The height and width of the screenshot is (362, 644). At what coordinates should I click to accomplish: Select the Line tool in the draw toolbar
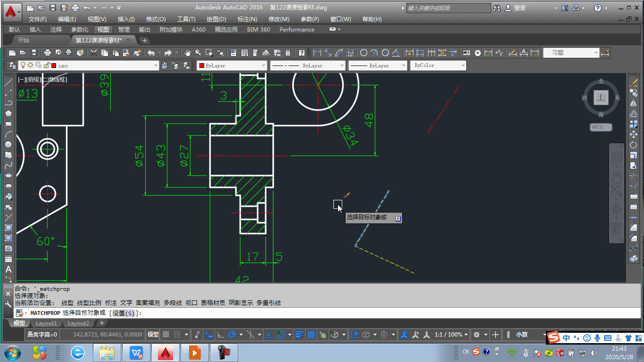coord(8,82)
